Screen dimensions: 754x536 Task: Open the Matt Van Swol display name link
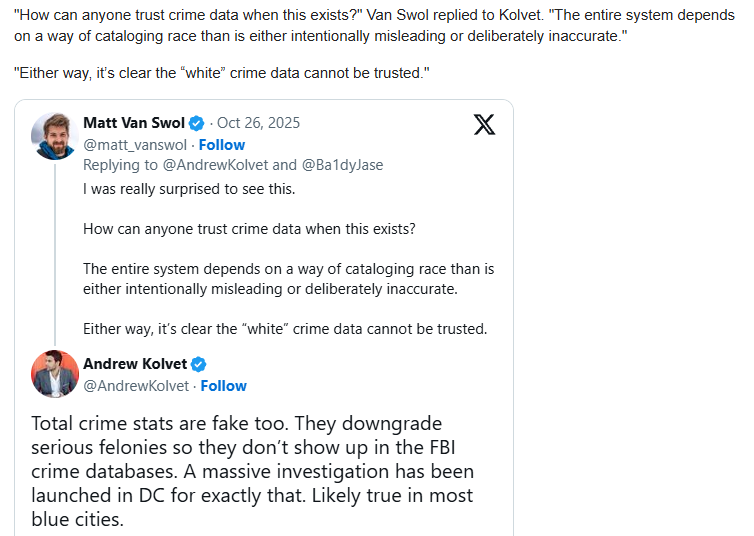(135, 123)
